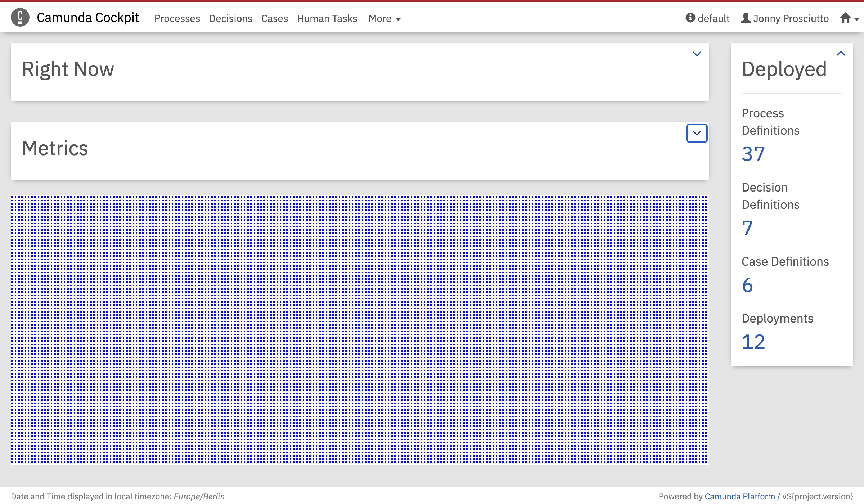Open Human Tasks in navigation
This screenshot has height=504, width=864.
coord(327,18)
